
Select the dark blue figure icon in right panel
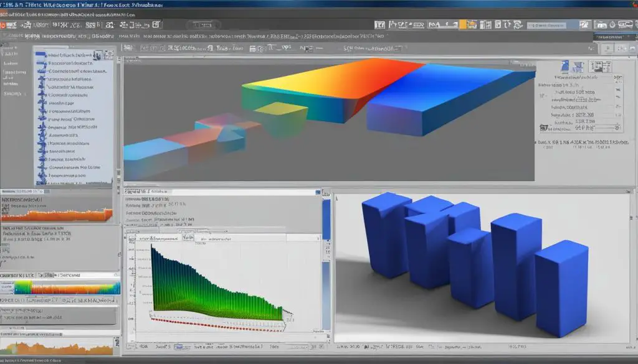click(564, 67)
